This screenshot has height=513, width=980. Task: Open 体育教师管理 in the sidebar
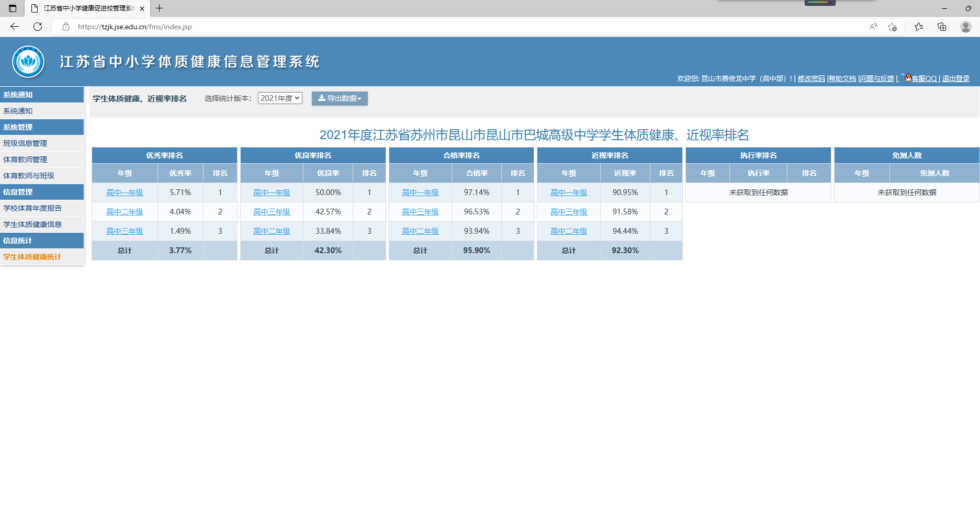tap(42, 159)
